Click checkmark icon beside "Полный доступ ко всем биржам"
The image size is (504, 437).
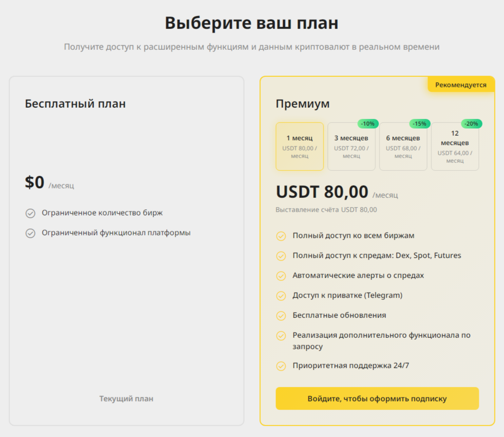[x=281, y=236]
